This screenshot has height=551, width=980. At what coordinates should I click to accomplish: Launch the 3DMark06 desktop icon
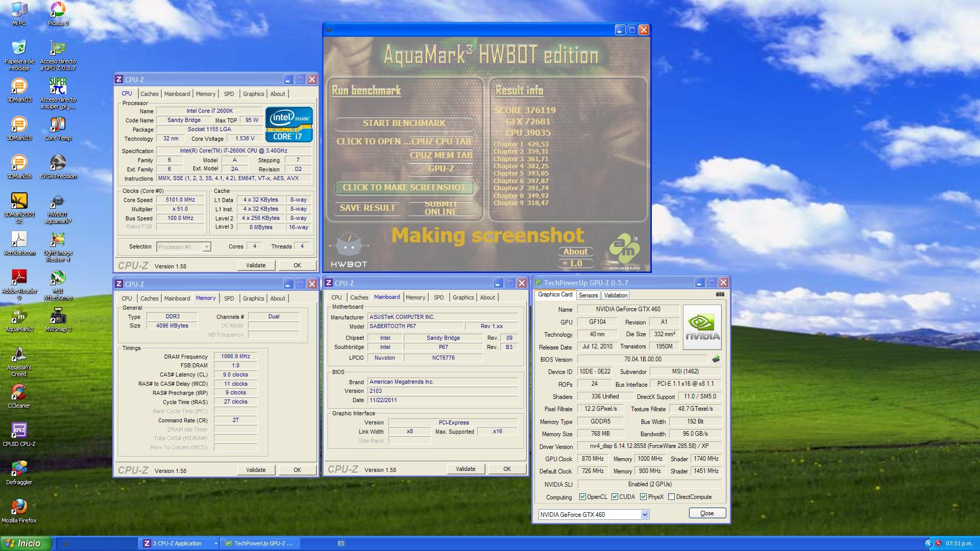19,167
